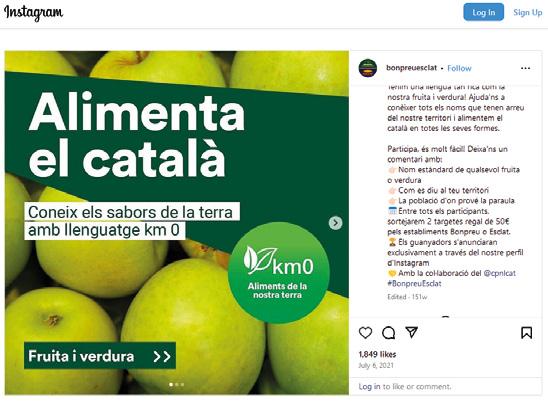Image resolution: width=548 pixels, height=401 pixels.
Task: Advance to the next carousel image
Action: [x=335, y=223]
